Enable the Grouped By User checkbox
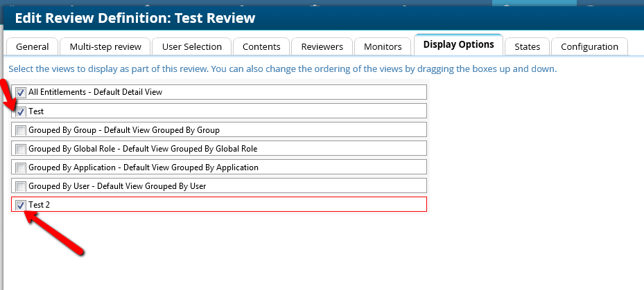 pyautogui.click(x=21, y=186)
